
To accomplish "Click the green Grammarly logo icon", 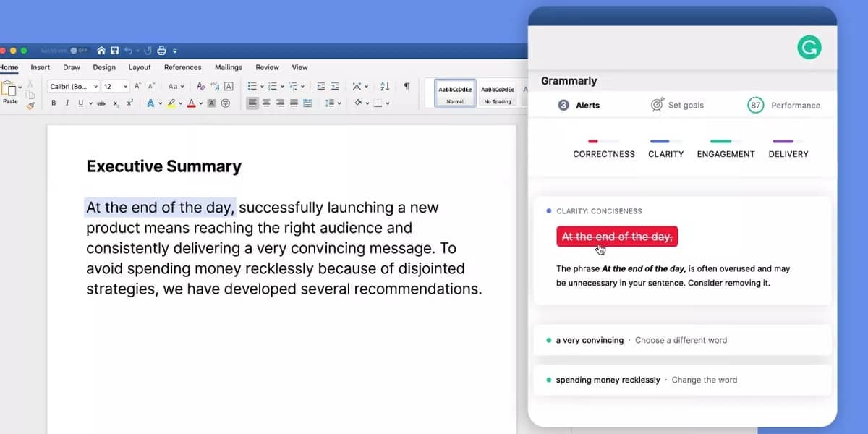I will click(809, 48).
